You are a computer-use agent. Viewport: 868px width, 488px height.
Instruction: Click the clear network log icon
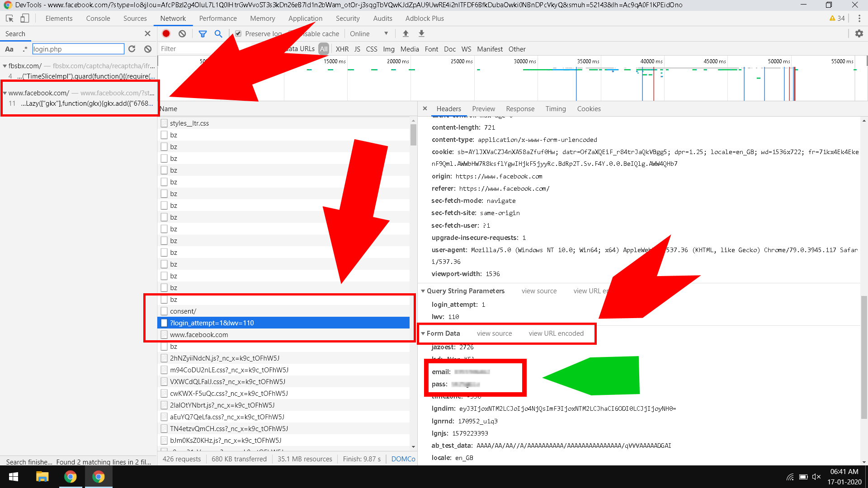pyautogui.click(x=182, y=33)
